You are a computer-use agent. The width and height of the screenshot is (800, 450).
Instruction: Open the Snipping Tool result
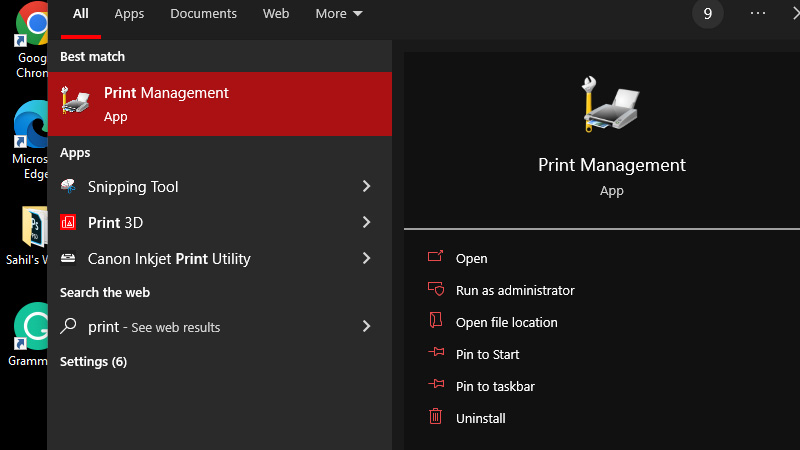(x=220, y=186)
